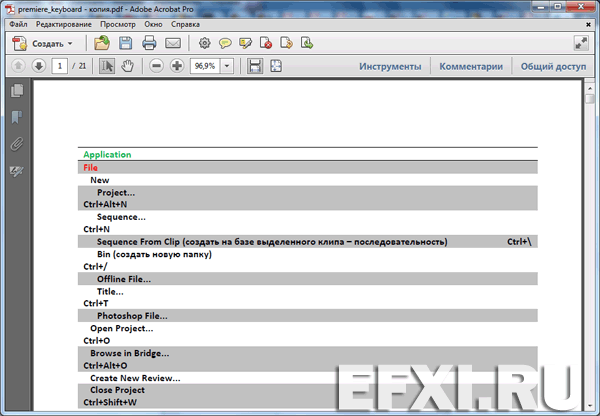
Task: Click the scroll up arrow
Action: (590, 88)
